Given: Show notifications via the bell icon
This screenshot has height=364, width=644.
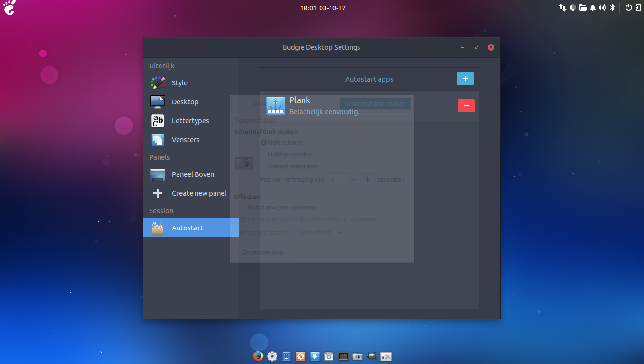Looking at the screenshot, I should pos(592,8).
